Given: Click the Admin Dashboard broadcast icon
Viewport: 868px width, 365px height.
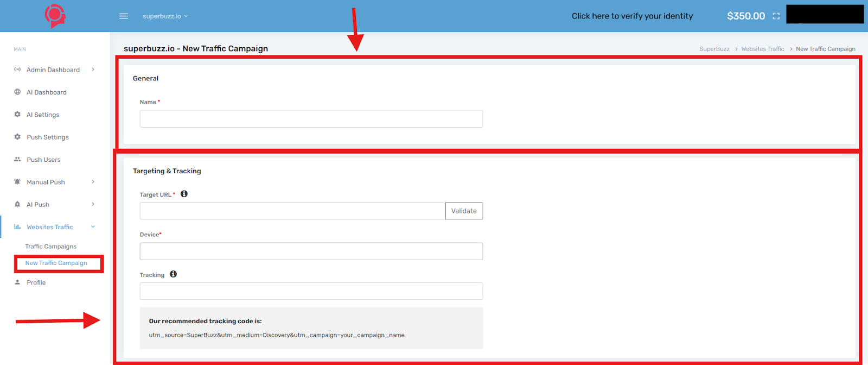Looking at the screenshot, I should (x=17, y=70).
